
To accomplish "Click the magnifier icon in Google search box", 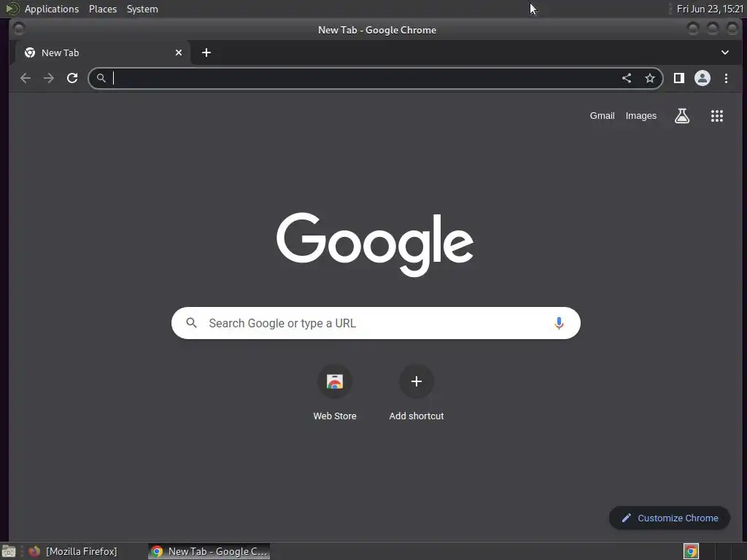I will pyautogui.click(x=192, y=323).
